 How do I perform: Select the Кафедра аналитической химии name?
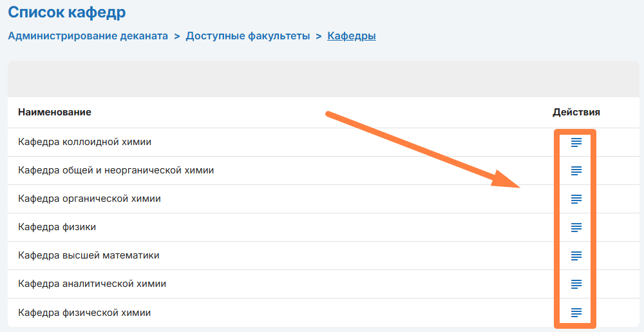click(x=92, y=284)
